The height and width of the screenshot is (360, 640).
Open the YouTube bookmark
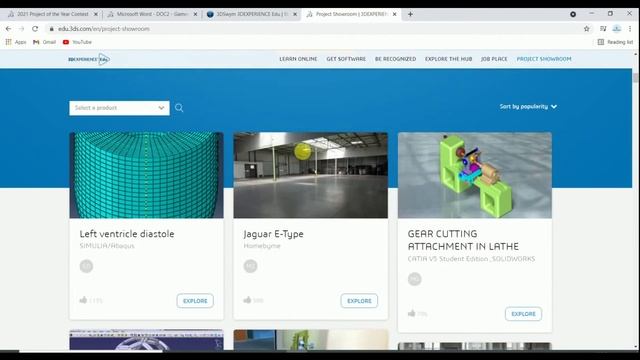point(77,42)
